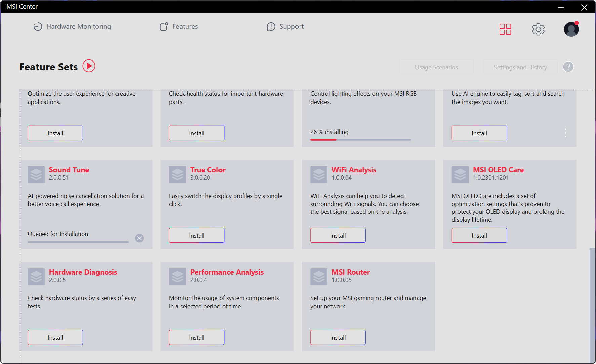The height and width of the screenshot is (364, 596).
Task: Install the Hardware Diagnosis feature
Action: tap(55, 337)
